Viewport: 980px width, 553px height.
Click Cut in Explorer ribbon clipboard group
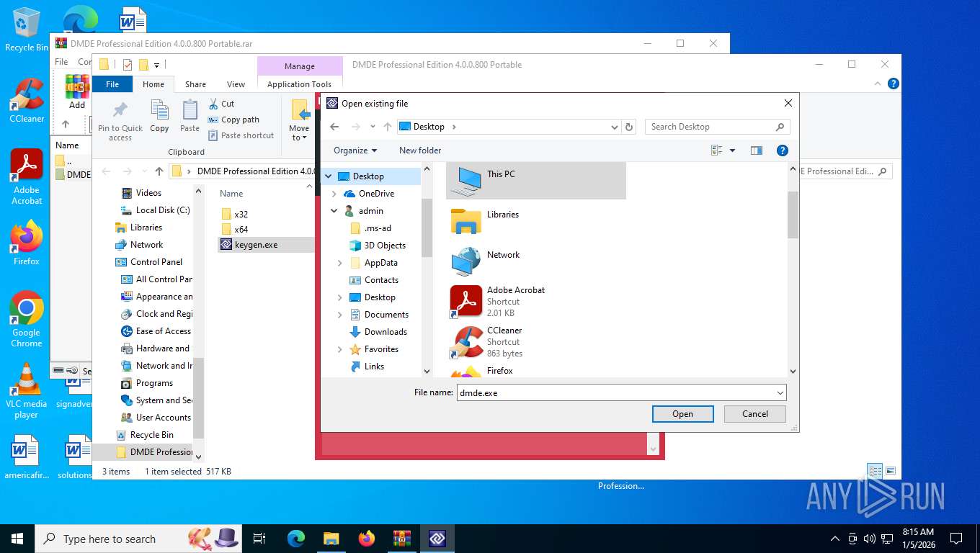click(x=221, y=104)
